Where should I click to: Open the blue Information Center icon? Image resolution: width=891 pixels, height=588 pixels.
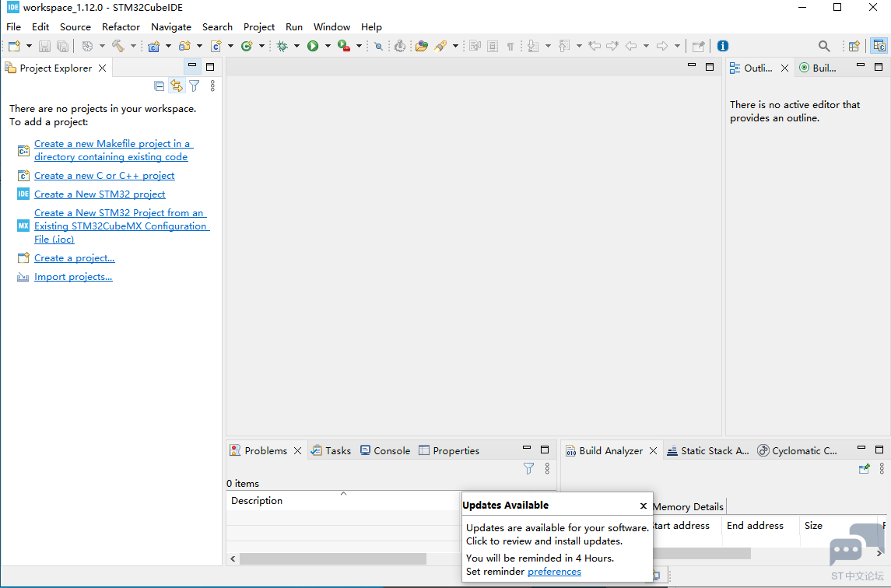point(723,46)
